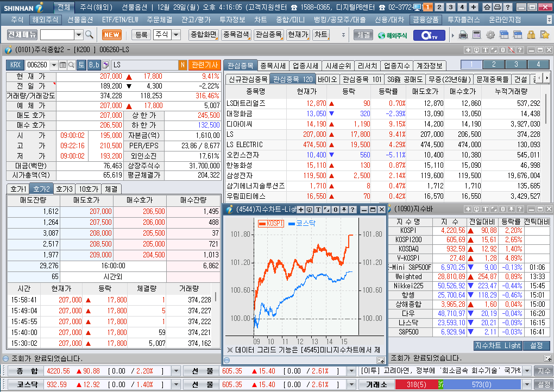Viewport: 554px width, 392px height.
Task: Click the 지수차트 Light button
Action: [x=498, y=345]
